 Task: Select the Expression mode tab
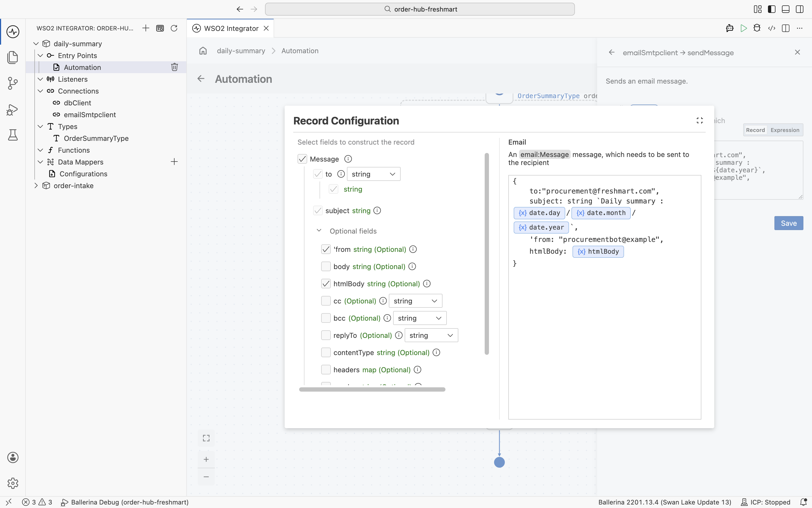tap(785, 130)
